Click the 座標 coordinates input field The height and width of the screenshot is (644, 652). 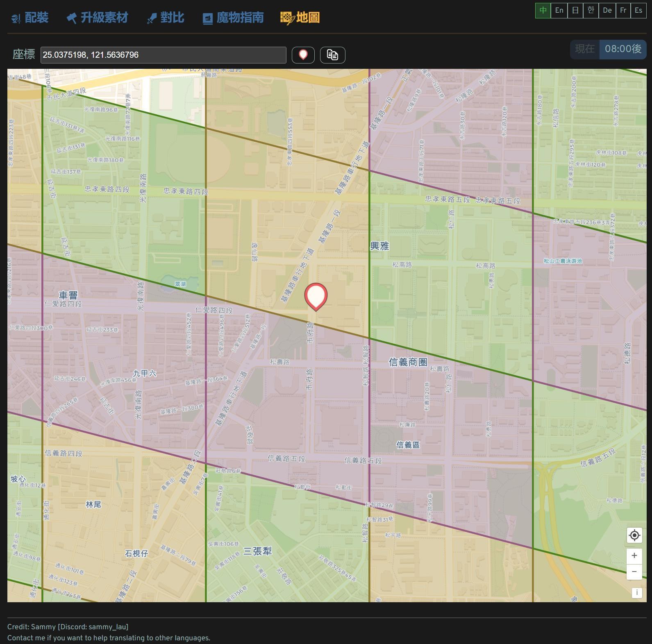(163, 55)
